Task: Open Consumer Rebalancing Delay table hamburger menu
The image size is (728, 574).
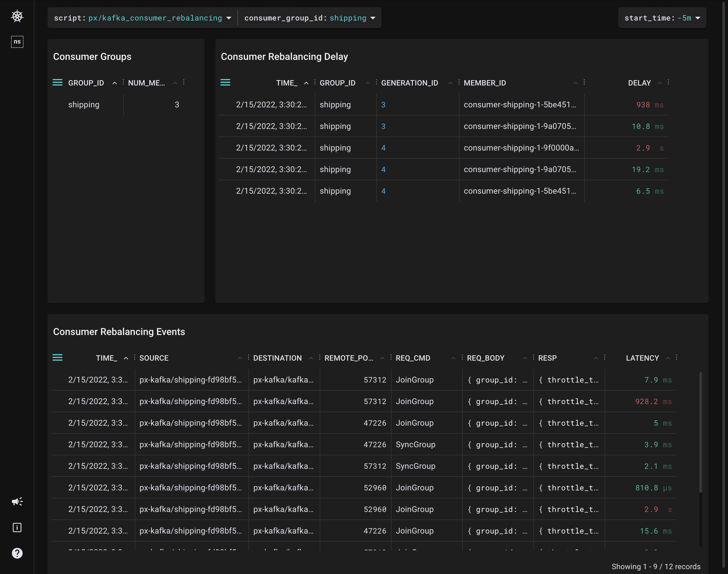Action: (x=225, y=83)
